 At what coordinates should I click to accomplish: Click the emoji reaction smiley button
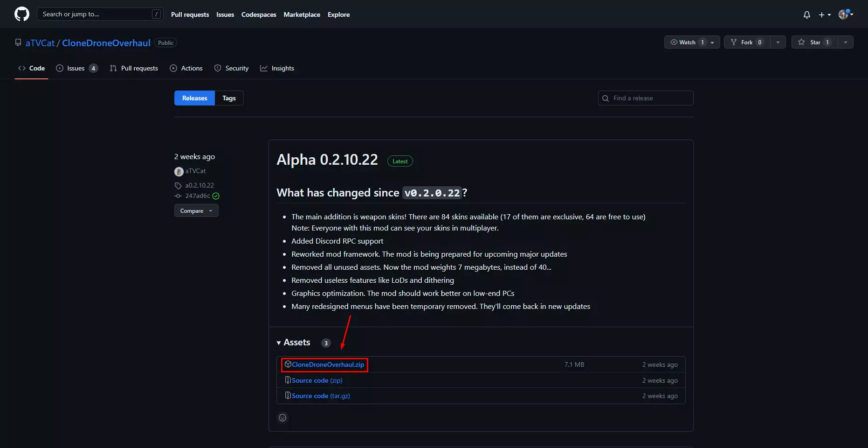tap(282, 418)
